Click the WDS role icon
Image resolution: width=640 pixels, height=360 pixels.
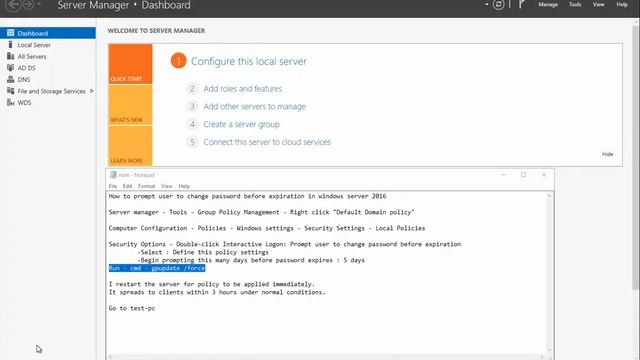click(x=11, y=102)
